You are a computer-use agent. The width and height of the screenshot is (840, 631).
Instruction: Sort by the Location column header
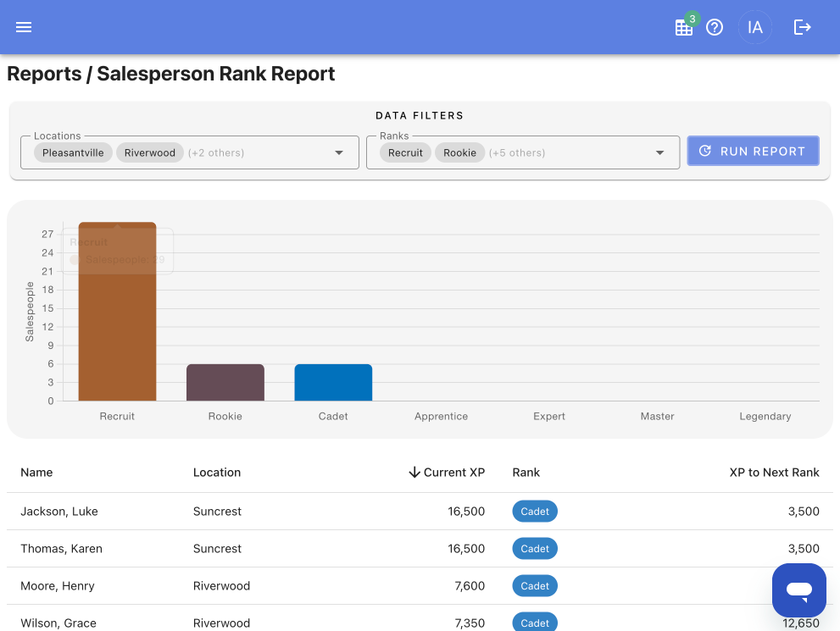pos(217,473)
